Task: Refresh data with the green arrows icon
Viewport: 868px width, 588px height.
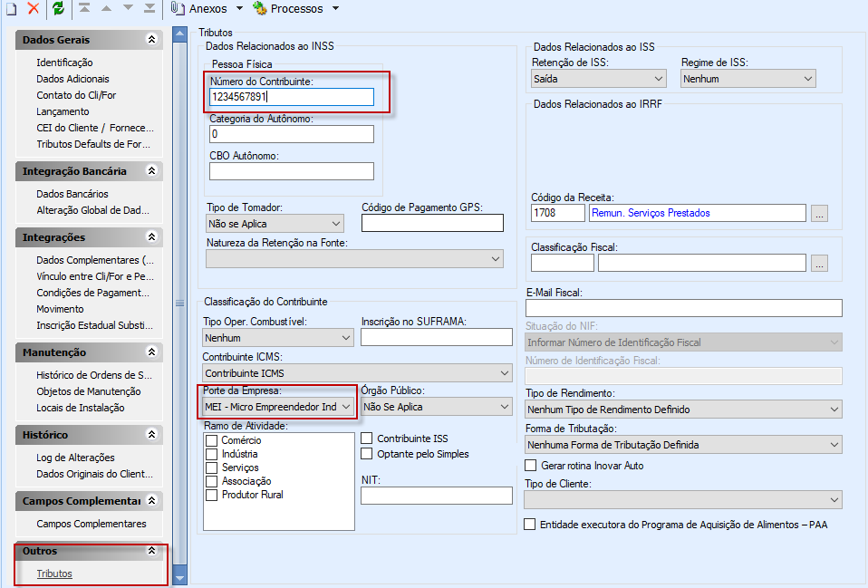Action: point(56,9)
